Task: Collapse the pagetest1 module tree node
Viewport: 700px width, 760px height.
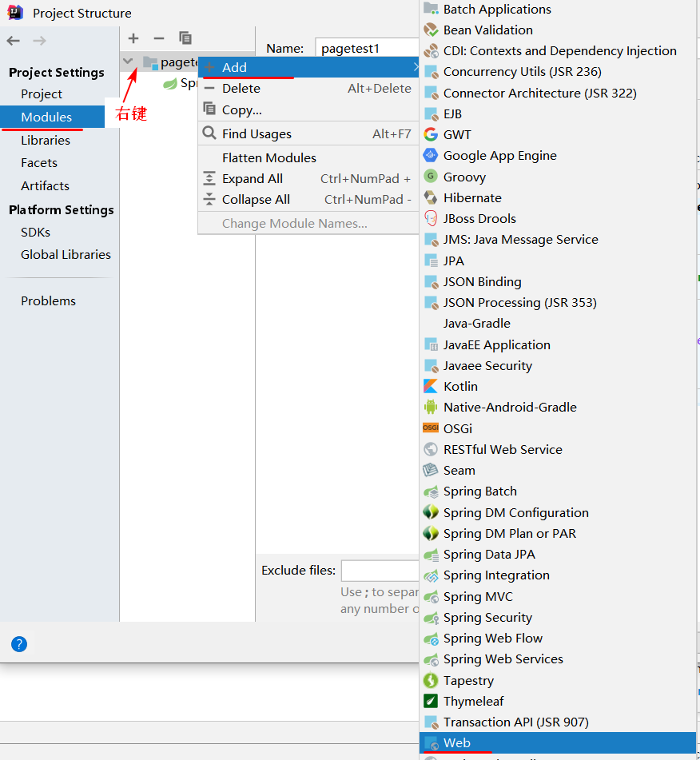Action: 128,62
